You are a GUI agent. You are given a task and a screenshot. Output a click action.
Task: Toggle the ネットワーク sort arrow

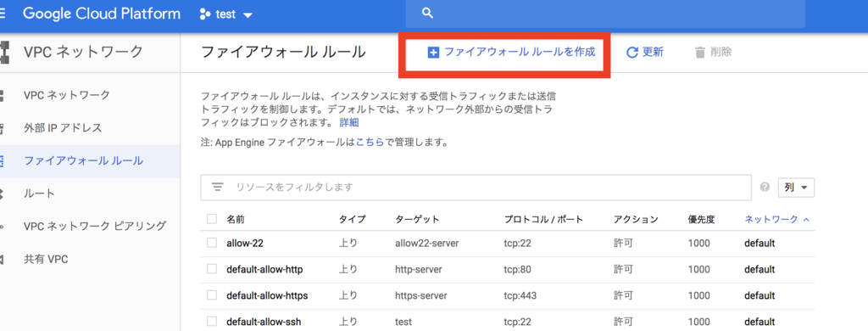coord(806,220)
